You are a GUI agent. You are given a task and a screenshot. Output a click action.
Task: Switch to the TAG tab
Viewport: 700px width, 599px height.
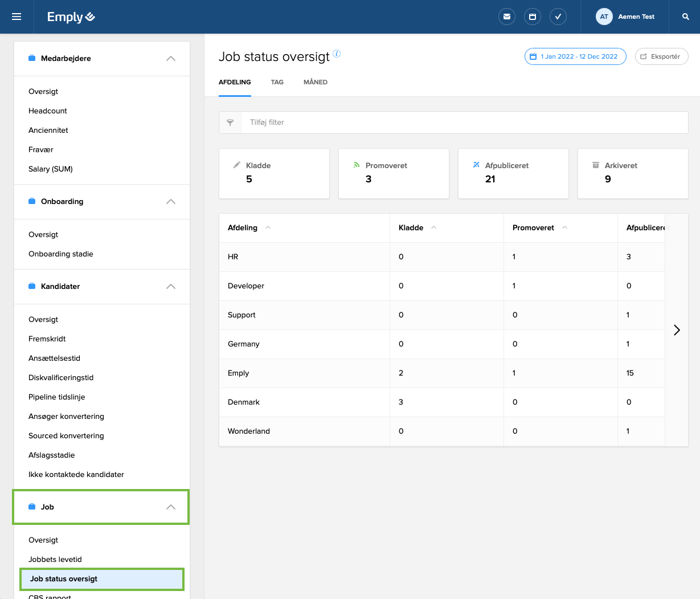(277, 82)
